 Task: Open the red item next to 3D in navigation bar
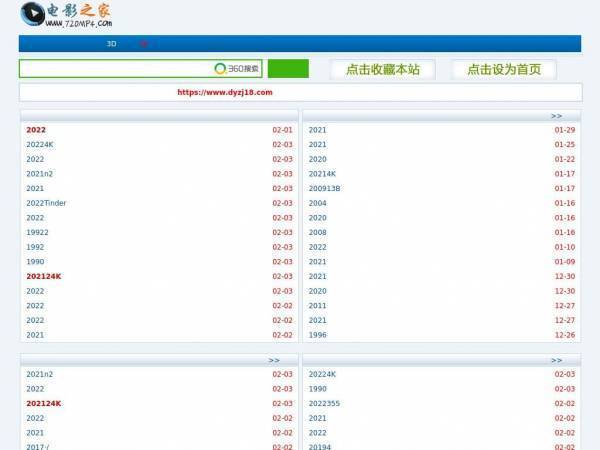[x=144, y=44]
